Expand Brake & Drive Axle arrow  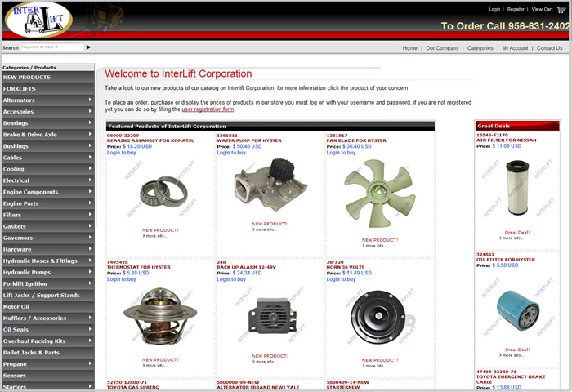tap(90, 134)
